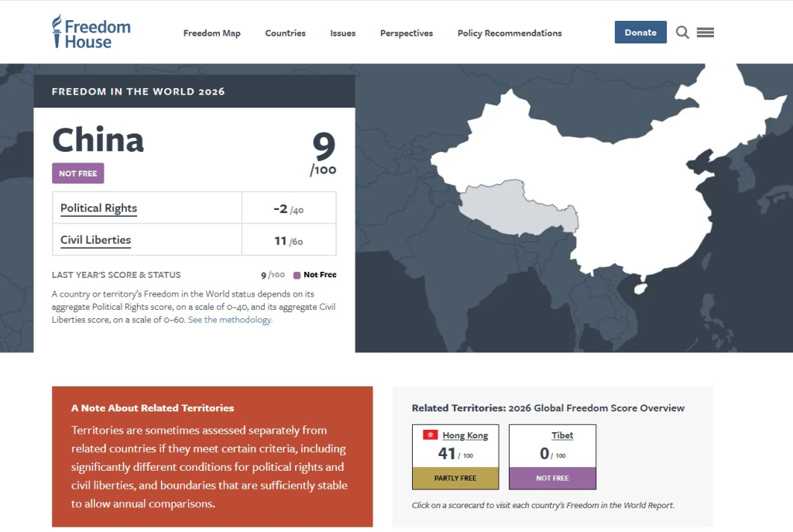Go to the Countries menu item
Screen dimensions: 793x532
[x=285, y=33]
